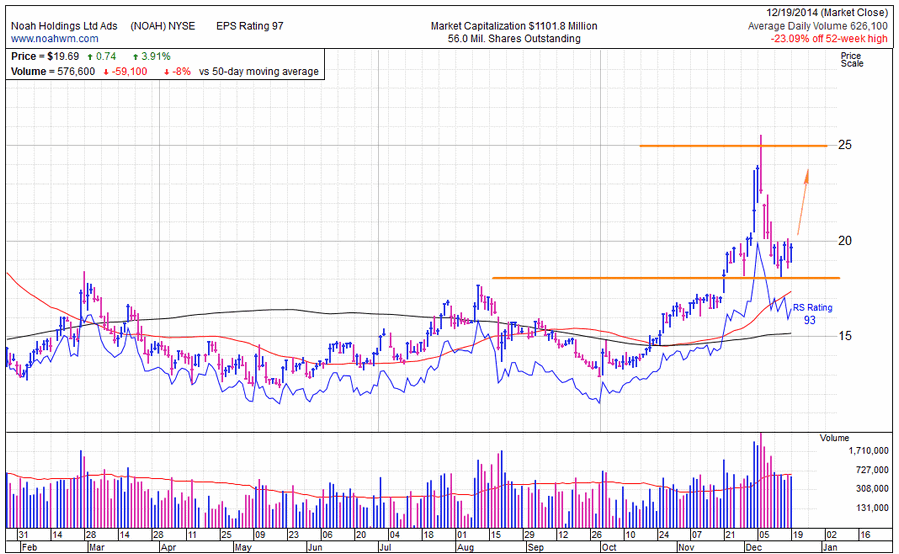The width and height of the screenshot is (899, 554).
Task: Select the (NOAH) NYSE ticker symbol
Action: [x=165, y=25]
